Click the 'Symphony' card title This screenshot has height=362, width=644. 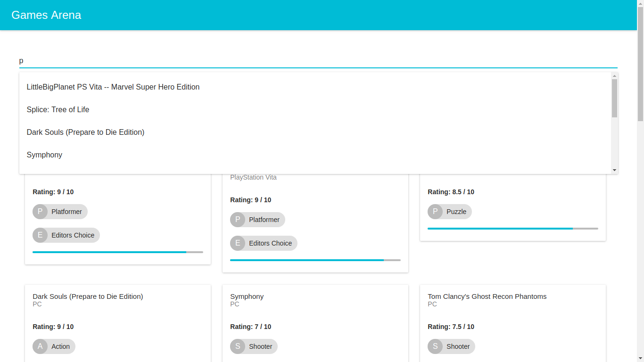click(x=247, y=296)
